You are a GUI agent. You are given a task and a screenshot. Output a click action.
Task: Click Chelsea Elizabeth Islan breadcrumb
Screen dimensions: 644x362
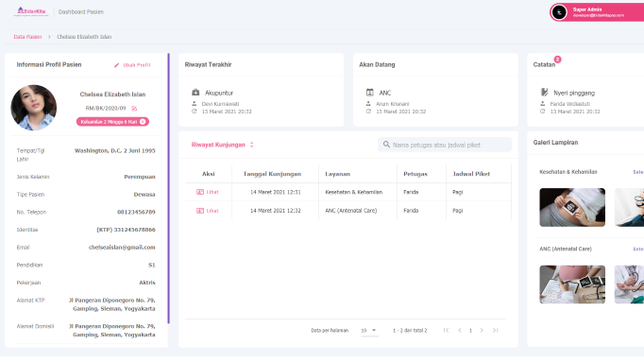point(84,37)
